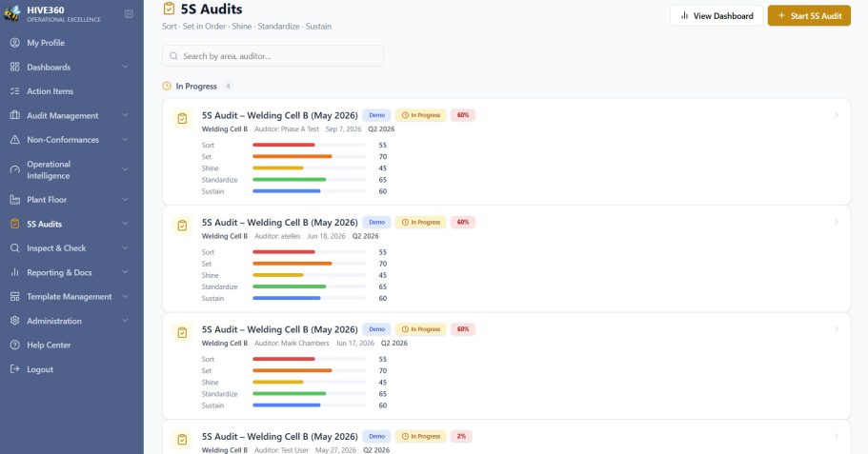
Task: Collapse the sidebar panel icon
Action: click(129, 14)
